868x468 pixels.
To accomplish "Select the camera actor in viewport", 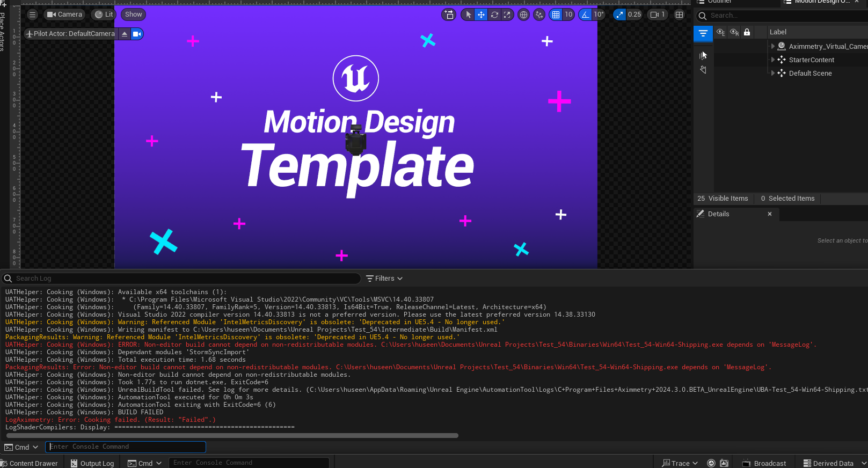I will (x=355, y=140).
